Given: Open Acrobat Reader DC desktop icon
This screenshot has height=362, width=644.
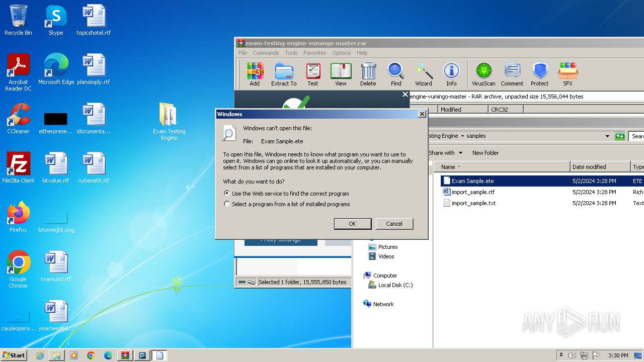Looking at the screenshot, I should click(x=18, y=72).
